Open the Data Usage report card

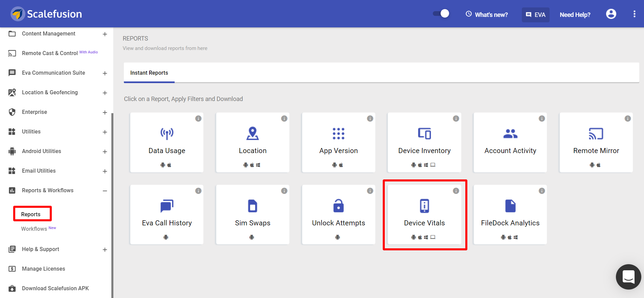point(167,143)
